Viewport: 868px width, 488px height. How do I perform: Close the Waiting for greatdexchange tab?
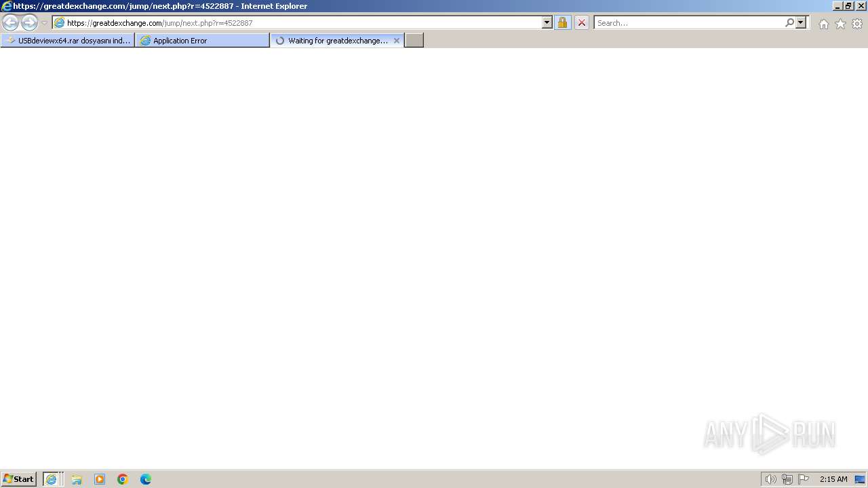point(397,41)
